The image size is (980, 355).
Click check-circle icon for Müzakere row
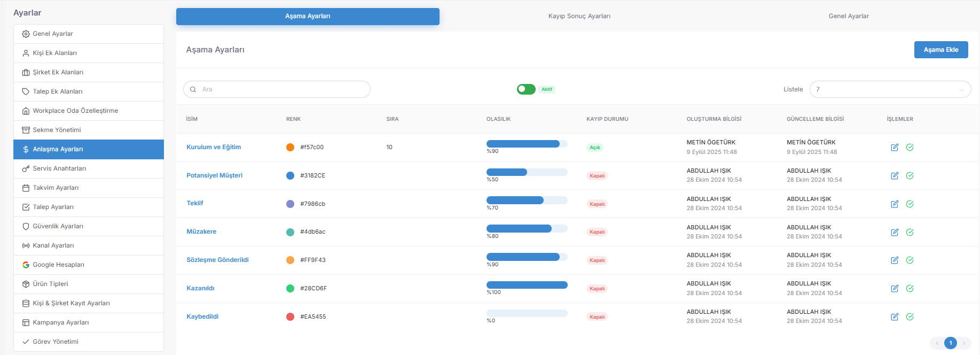(910, 232)
